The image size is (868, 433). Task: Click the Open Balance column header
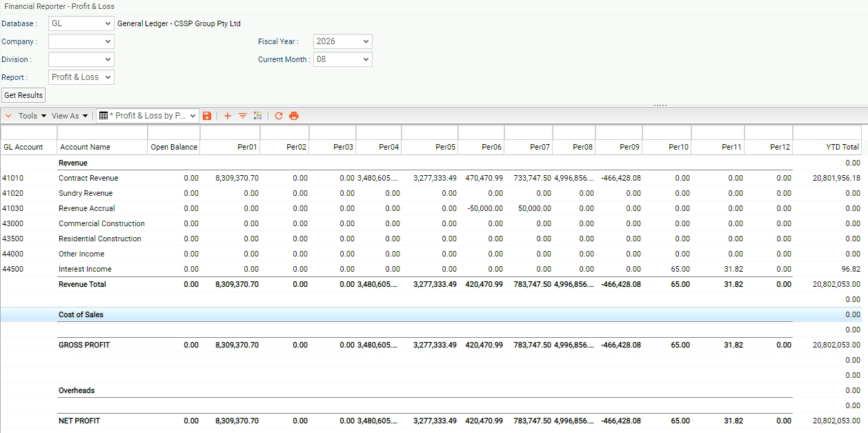[x=174, y=147]
